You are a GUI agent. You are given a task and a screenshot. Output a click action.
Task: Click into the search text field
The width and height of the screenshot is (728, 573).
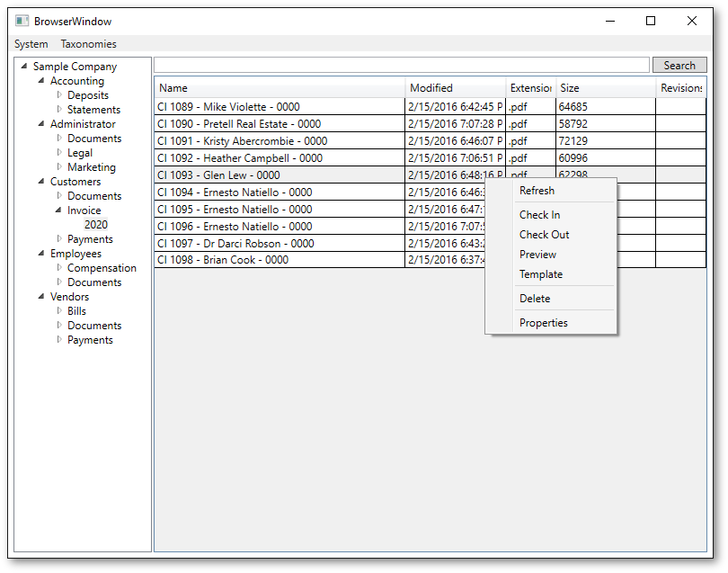pyautogui.click(x=402, y=65)
